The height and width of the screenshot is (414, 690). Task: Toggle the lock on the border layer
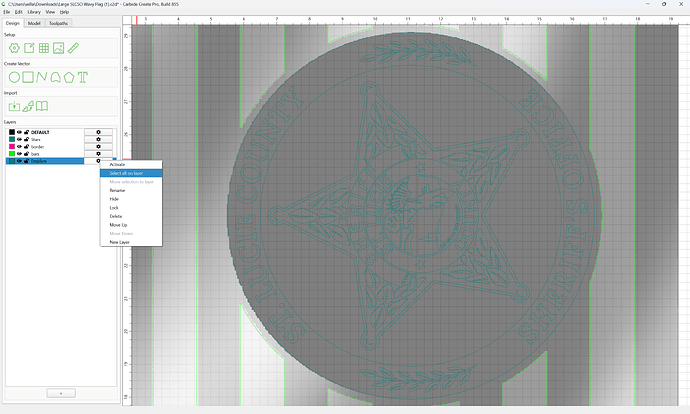point(26,147)
